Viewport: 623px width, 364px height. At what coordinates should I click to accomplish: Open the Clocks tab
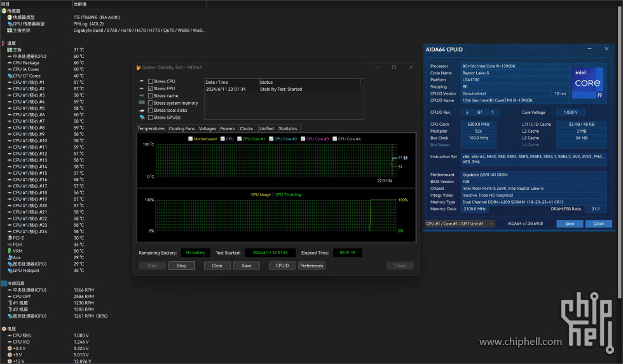[247, 128]
